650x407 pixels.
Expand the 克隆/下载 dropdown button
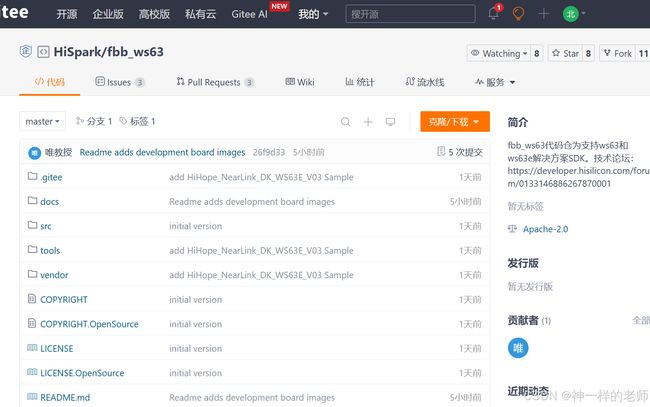455,121
